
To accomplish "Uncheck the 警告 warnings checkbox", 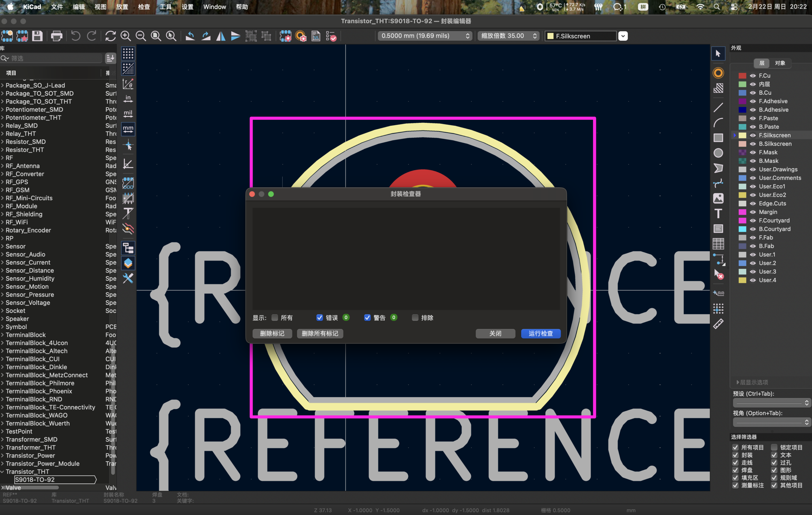I will [367, 318].
